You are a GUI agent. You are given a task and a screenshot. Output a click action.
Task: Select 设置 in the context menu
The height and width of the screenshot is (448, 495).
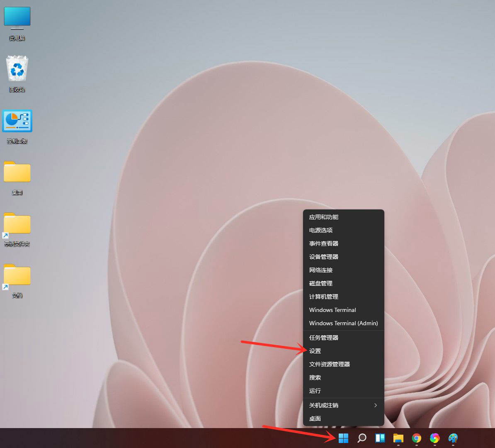tap(315, 351)
